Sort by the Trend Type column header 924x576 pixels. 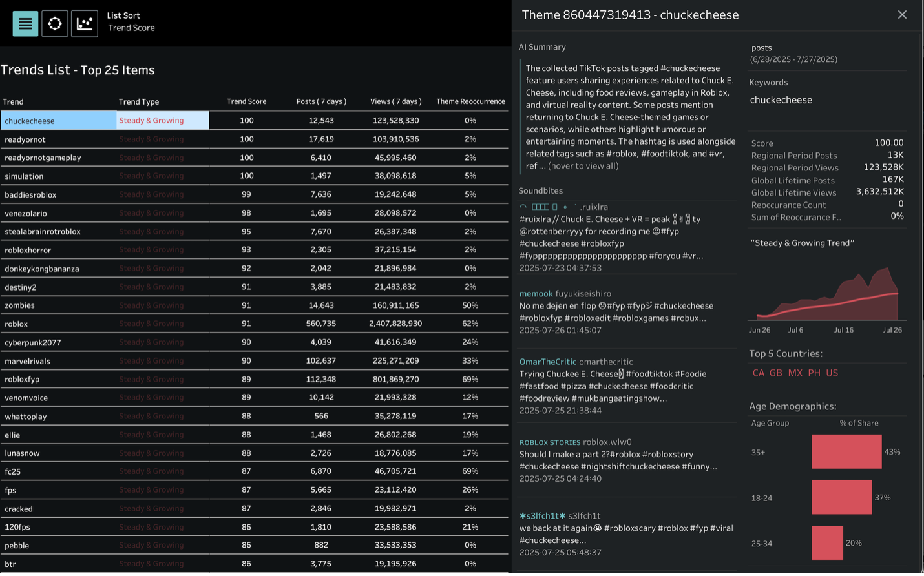coord(139,102)
